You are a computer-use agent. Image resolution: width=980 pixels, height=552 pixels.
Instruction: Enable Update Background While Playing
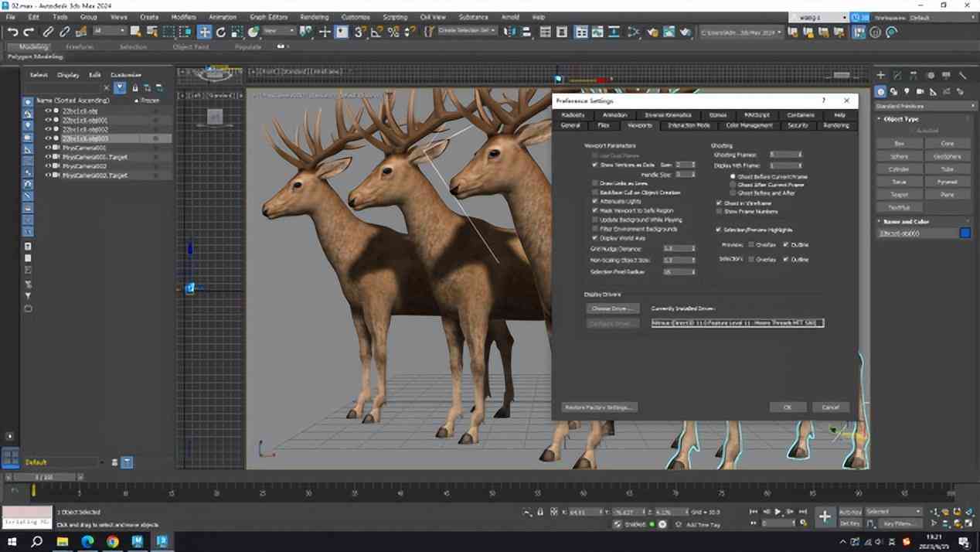[594, 220]
